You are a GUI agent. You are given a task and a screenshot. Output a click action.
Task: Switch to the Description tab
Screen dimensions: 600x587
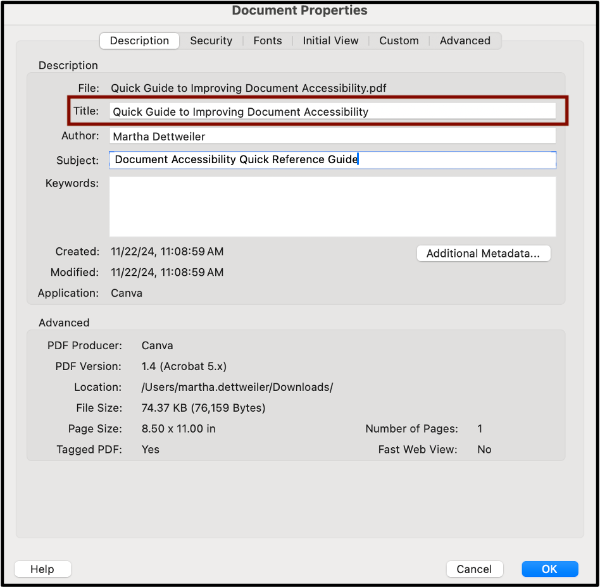[139, 41]
